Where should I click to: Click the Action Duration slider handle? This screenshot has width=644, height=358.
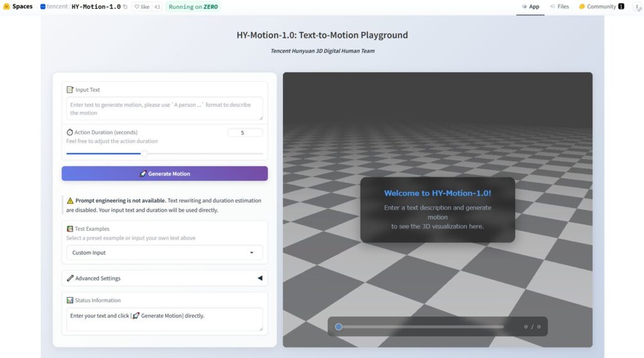pos(144,154)
